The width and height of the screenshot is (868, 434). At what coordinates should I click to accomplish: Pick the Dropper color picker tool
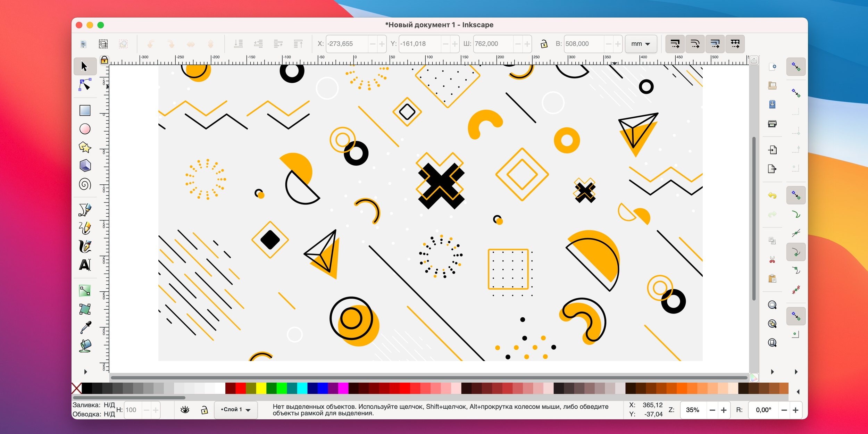[85, 327]
